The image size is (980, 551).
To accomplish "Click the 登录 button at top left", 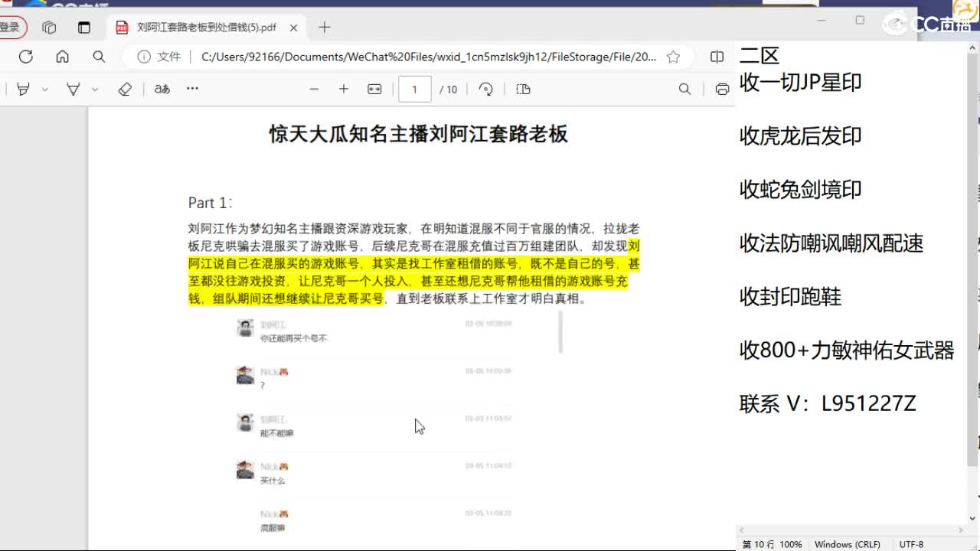I will click(12, 27).
